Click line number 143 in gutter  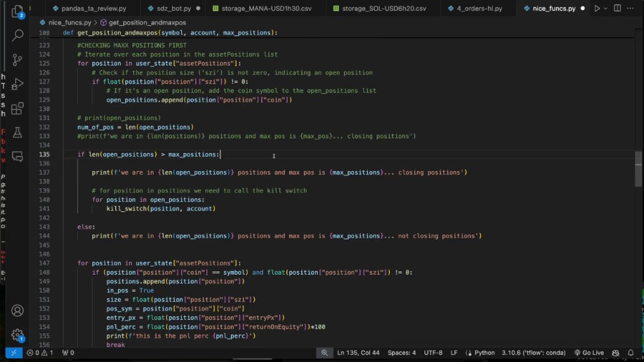[44, 227]
